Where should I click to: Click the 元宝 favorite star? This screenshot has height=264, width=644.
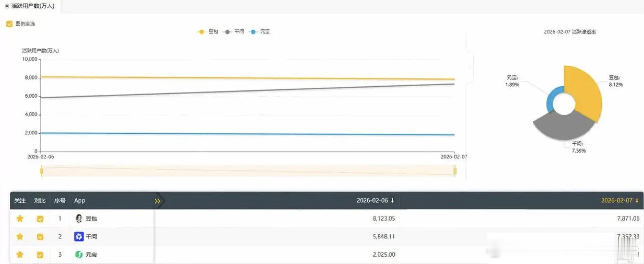20,254
